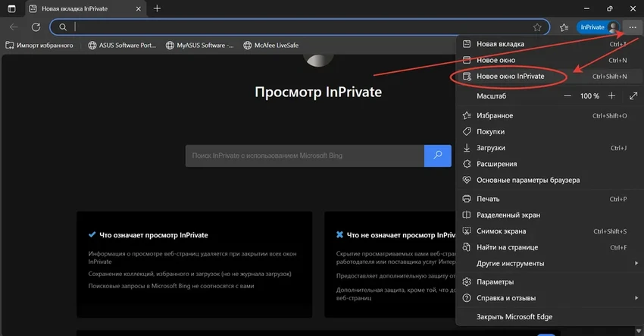Viewport: 644px width, 336px height.
Task: Click the InPrivate Bing search field
Action: (305, 155)
